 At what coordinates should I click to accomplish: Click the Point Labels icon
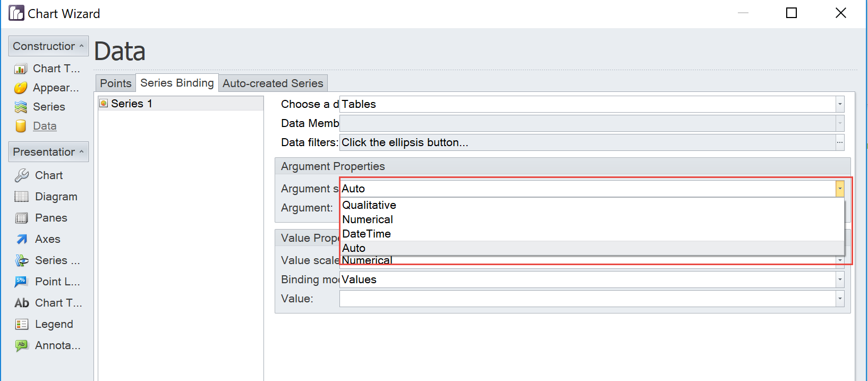[22, 282]
